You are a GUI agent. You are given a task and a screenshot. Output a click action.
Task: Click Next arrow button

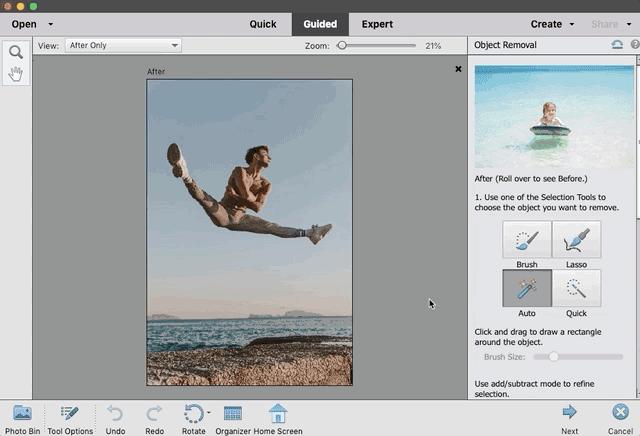pyautogui.click(x=569, y=419)
